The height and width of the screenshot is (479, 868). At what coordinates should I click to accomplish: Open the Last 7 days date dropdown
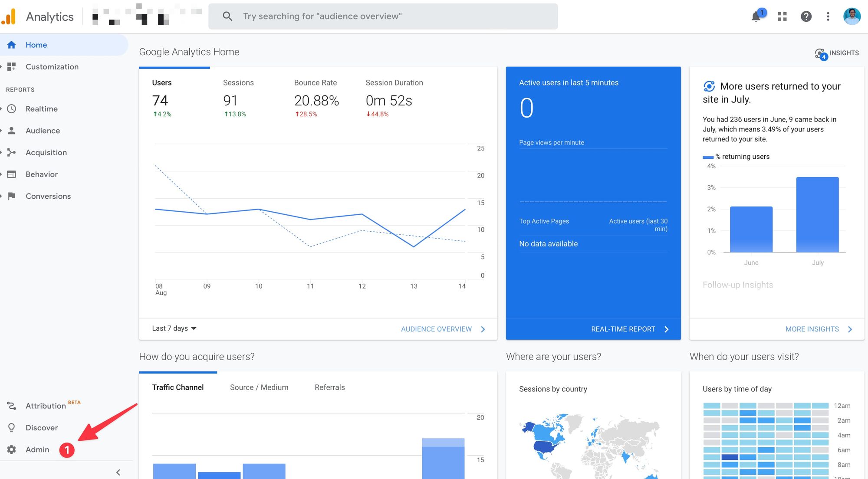pyautogui.click(x=174, y=328)
